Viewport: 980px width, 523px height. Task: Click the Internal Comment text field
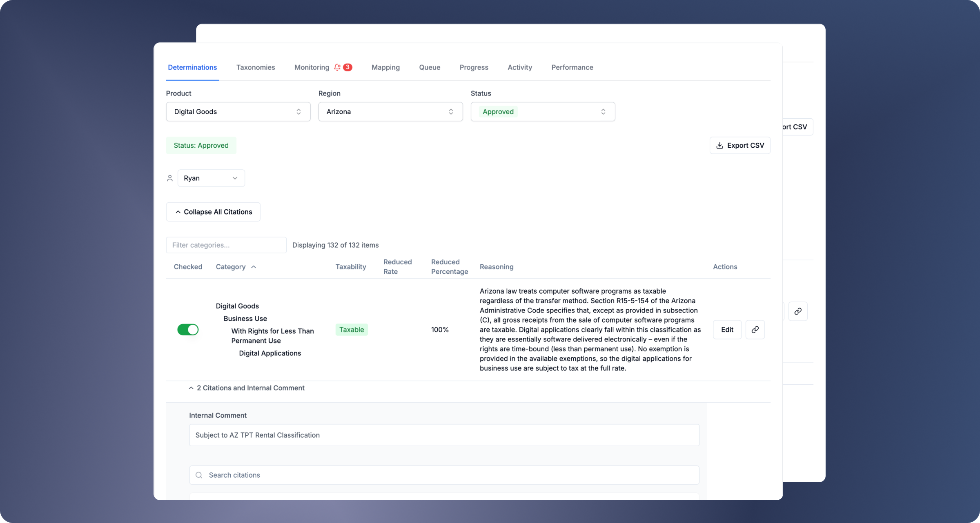(444, 435)
